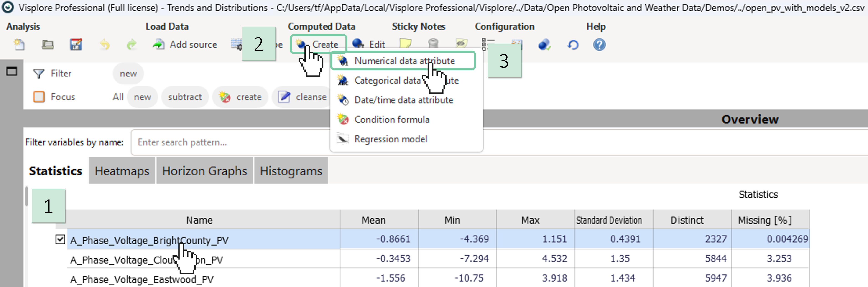Screen dimensions: 868x287
Task: Click the numerical attribute icon in the menu
Action: pos(343,61)
